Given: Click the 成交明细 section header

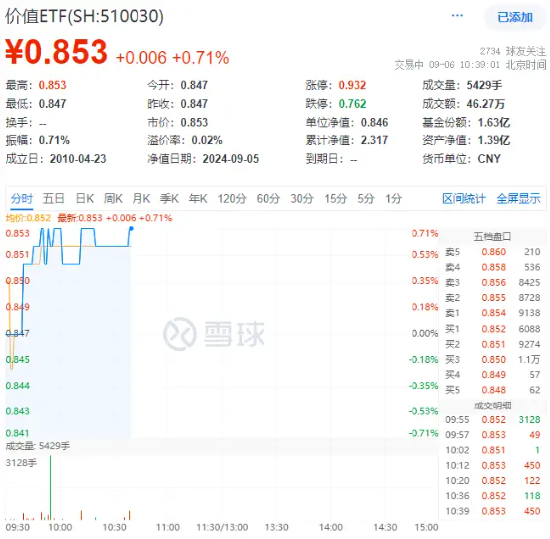Looking at the screenshot, I should 492,406.
